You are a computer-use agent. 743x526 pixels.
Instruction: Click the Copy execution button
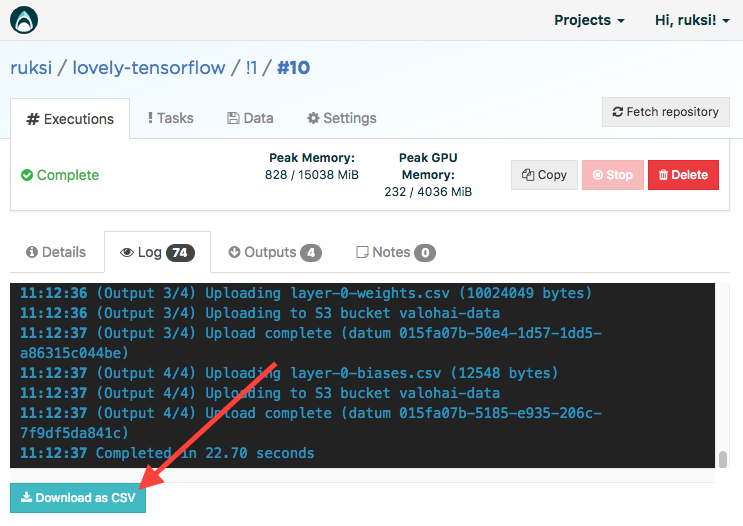click(544, 175)
